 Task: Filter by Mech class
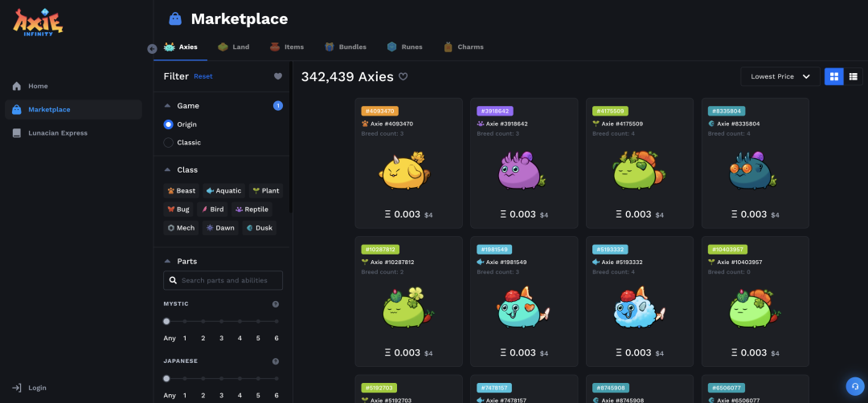(x=181, y=228)
